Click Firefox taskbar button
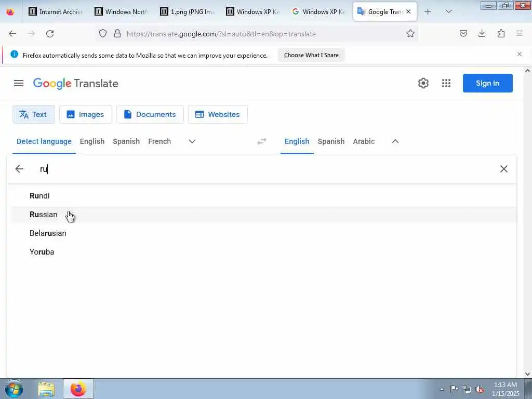This screenshot has height=399, width=532. [x=78, y=389]
